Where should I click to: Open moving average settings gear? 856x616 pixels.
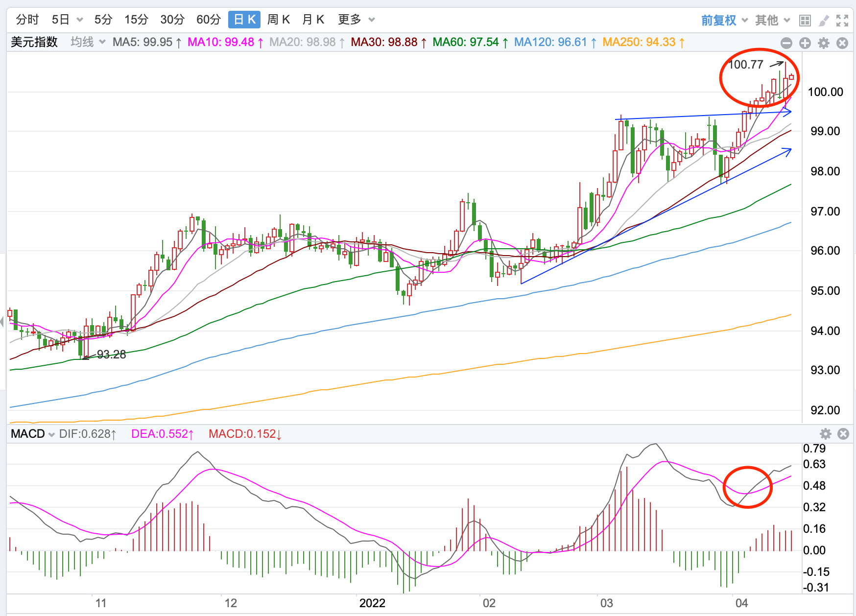pyautogui.click(x=824, y=43)
